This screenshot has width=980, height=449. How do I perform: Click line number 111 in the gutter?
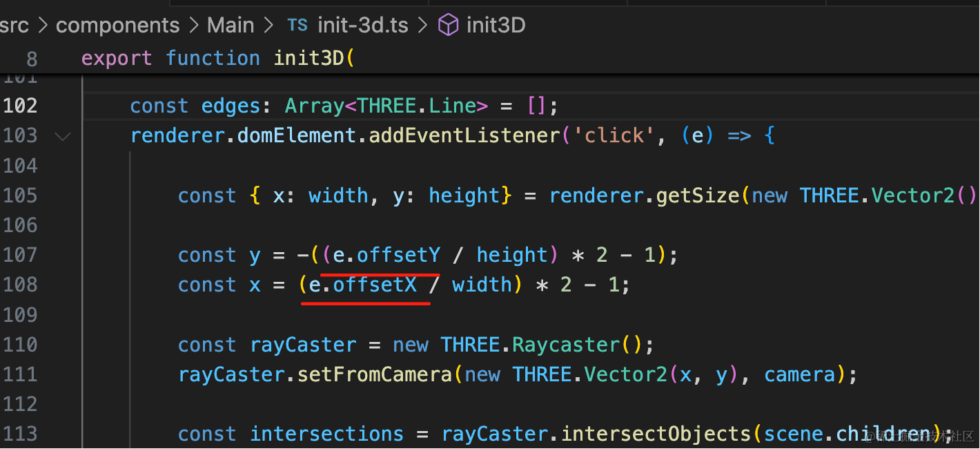20,374
